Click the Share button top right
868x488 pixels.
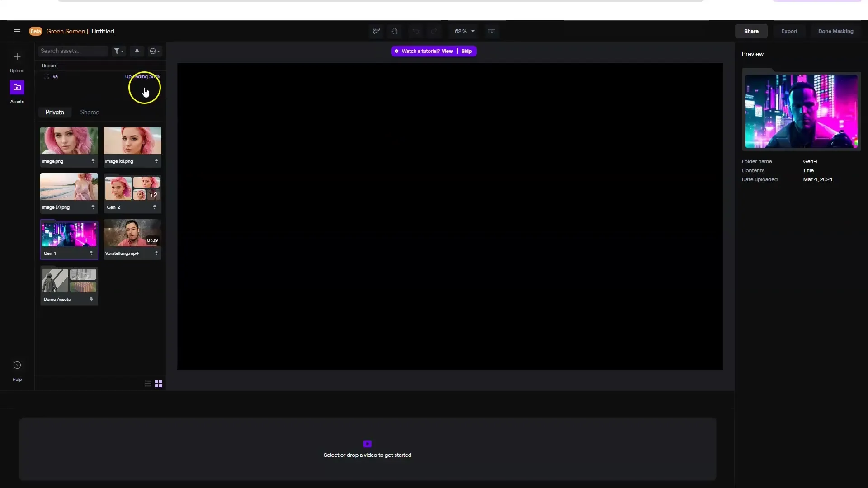751,31
